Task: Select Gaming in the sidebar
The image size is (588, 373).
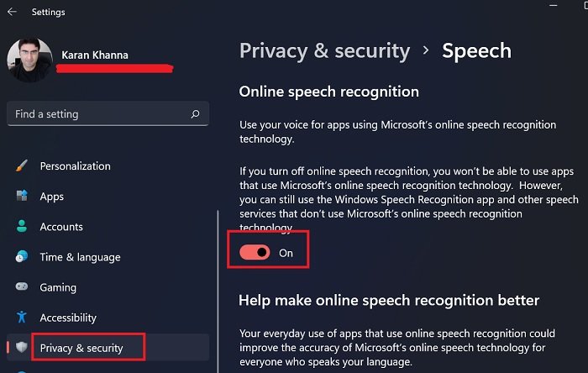Action: (58, 287)
